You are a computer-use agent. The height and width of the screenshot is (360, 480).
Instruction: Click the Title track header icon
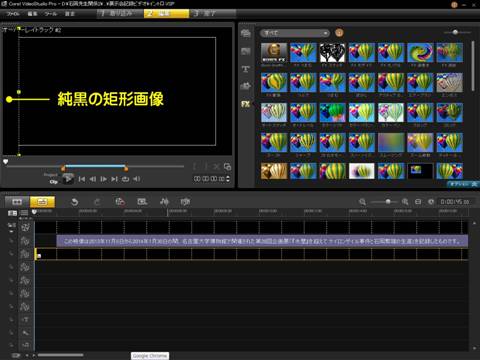(x=25, y=319)
